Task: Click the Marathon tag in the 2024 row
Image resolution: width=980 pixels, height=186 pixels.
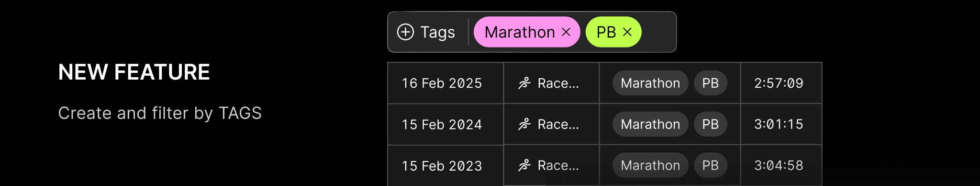Action: click(x=650, y=125)
